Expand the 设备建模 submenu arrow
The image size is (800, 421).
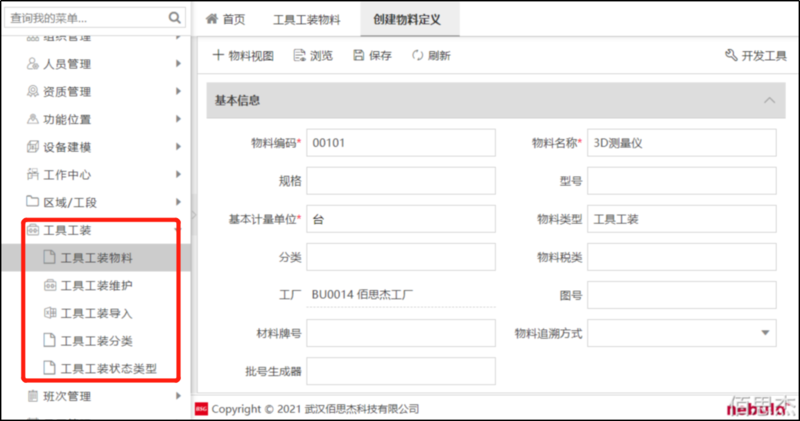(178, 146)
